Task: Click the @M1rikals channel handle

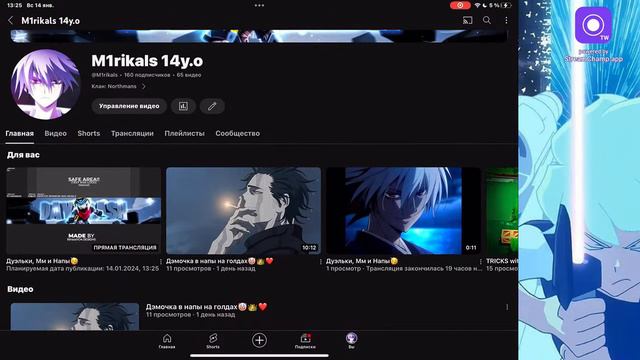Action: tap(104, 75)
